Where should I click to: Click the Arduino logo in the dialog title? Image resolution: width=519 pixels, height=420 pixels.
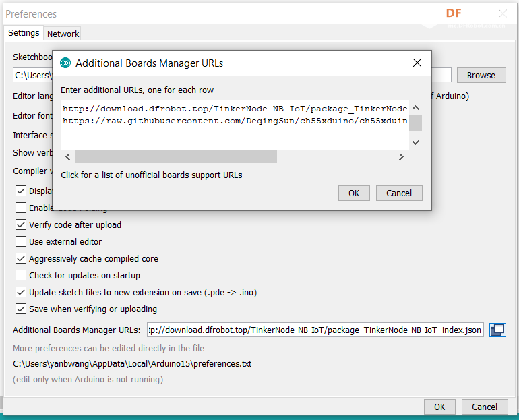click(65, 63)
